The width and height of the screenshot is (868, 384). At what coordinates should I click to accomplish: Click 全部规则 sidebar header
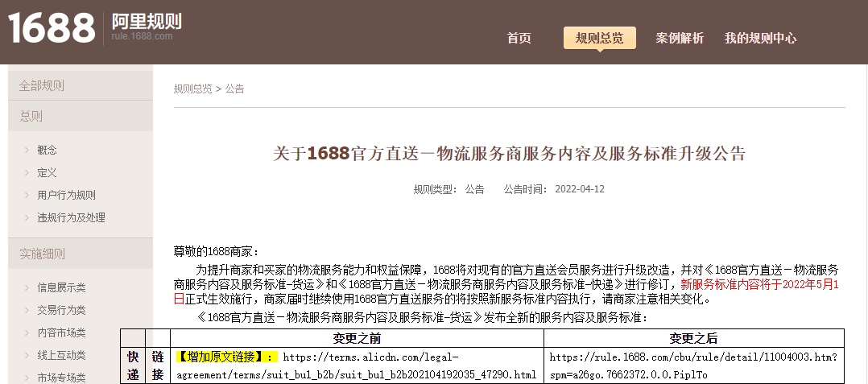(x=81, y=86)
